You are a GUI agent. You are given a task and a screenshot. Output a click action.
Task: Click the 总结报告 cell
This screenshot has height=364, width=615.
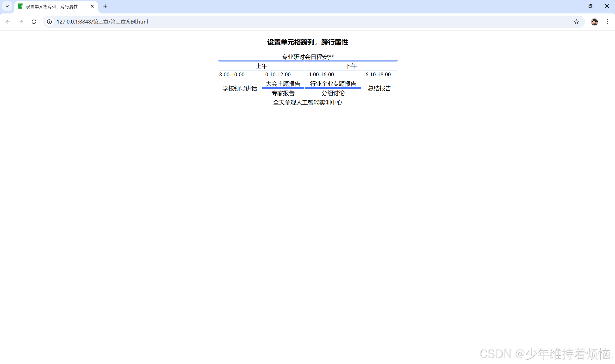(379, 88)
